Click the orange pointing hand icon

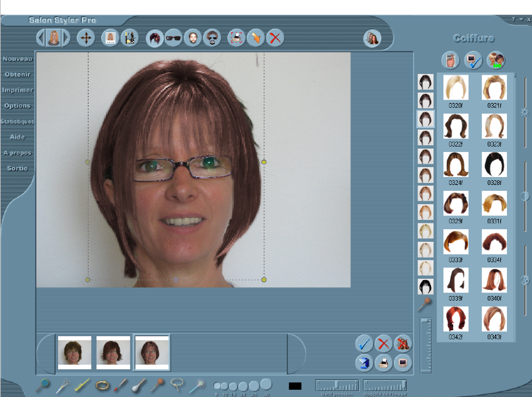click(256, 38)
